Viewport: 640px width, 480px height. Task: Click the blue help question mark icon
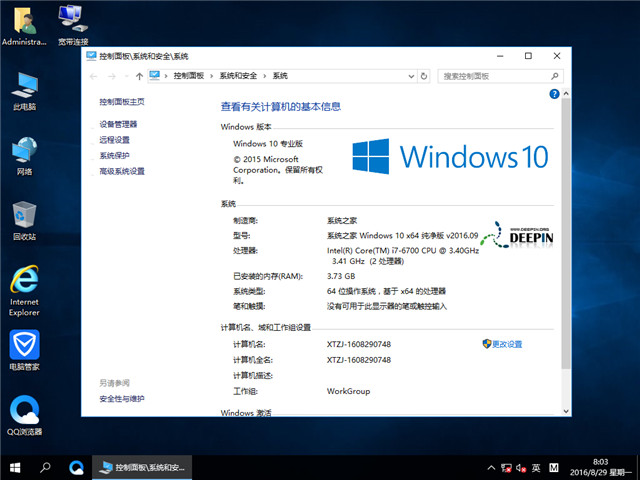pyautogui.click(x=553, y=93)
